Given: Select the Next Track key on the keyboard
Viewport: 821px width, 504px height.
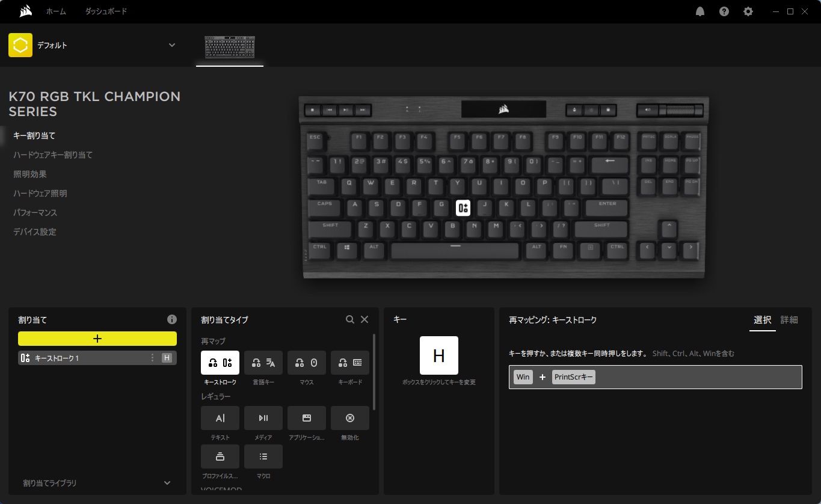Looking at the screenshot, I should (362, 110).
